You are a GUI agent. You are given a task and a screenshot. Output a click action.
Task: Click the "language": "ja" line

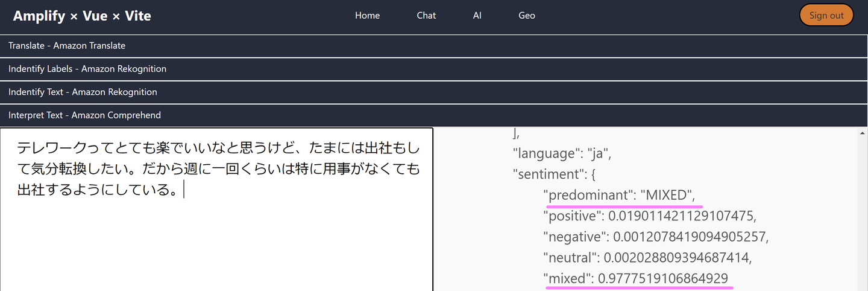[x=562, y=153]
